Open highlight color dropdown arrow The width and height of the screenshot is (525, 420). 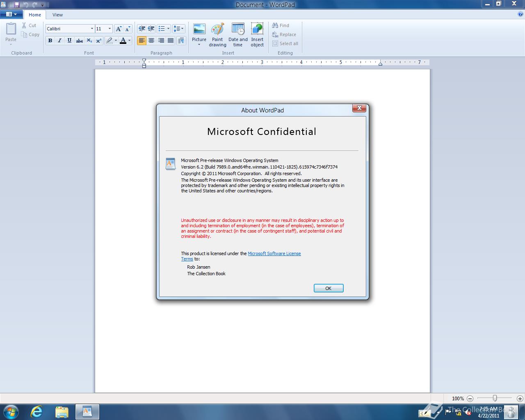click(x=116, y=40)
